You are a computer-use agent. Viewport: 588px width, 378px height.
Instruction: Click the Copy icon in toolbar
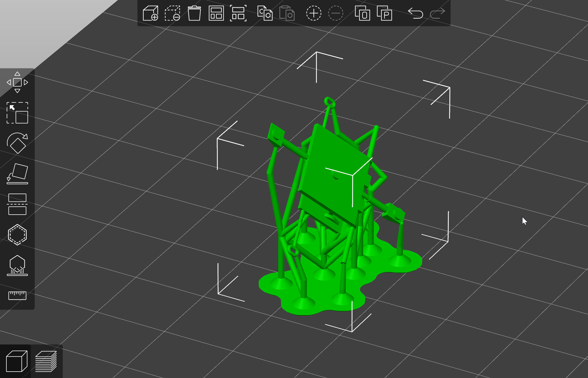(x=265, y=13)
